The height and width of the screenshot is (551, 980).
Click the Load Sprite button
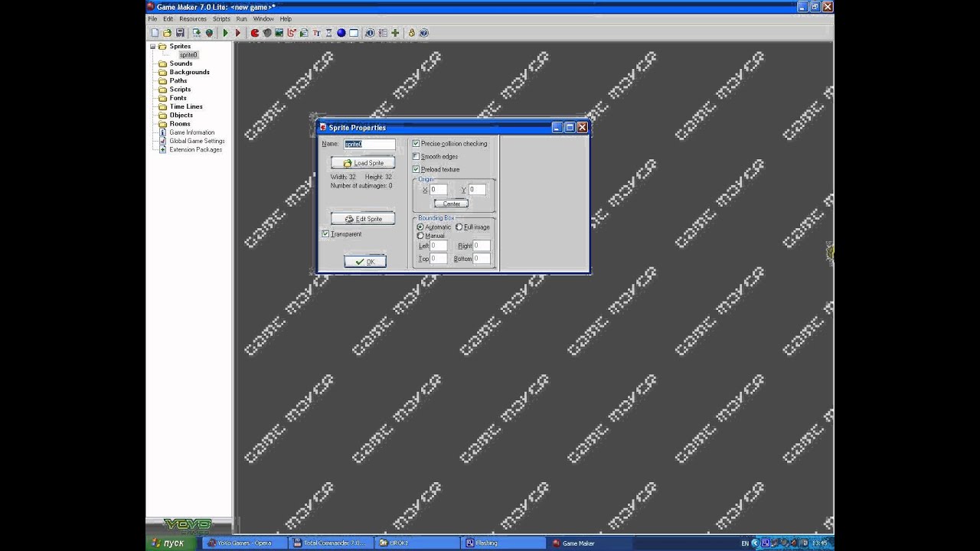click(363, 163)
